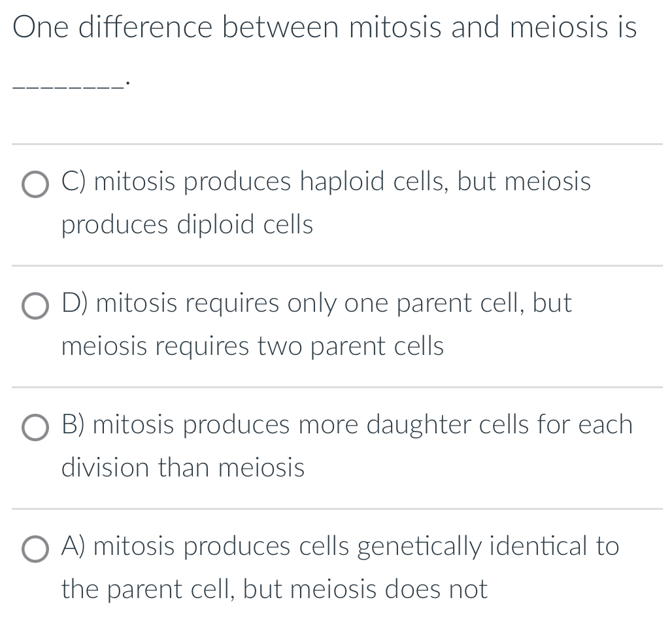Click the divider below the question
672x619 pixels.
pyautogui.click(x=336, y=144)
